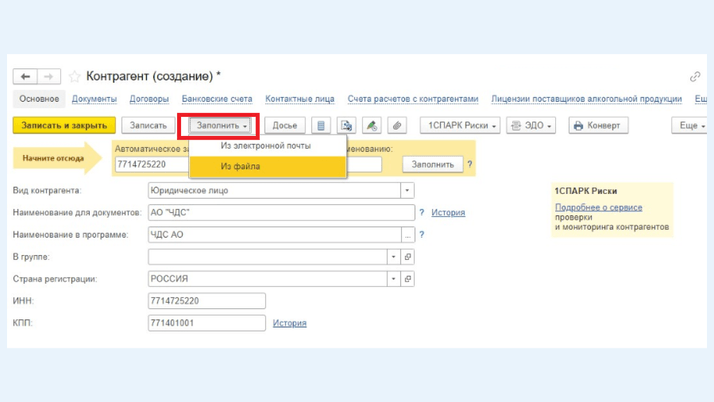Open the Заполнить dropdown button
Viewport: 714px width, 402px height.
(221, 126)
